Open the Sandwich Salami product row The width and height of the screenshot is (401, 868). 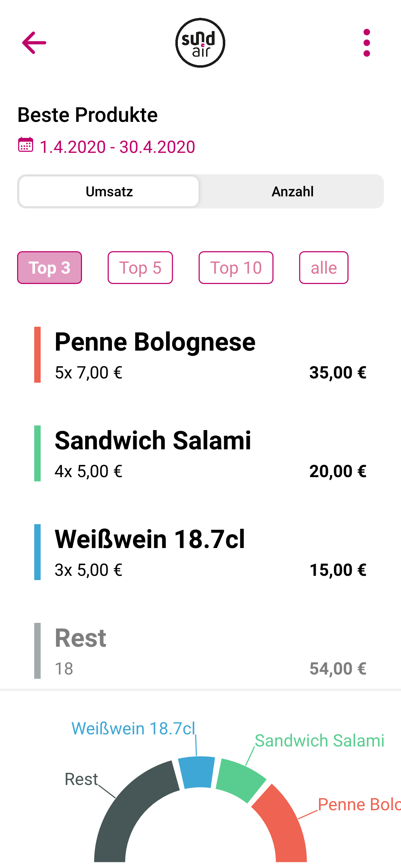[x=200, y=454]
